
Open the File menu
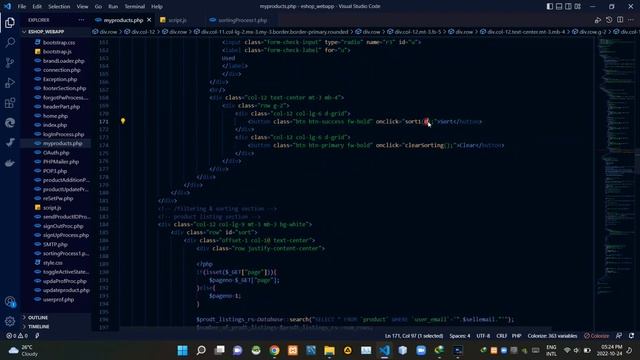22,6
